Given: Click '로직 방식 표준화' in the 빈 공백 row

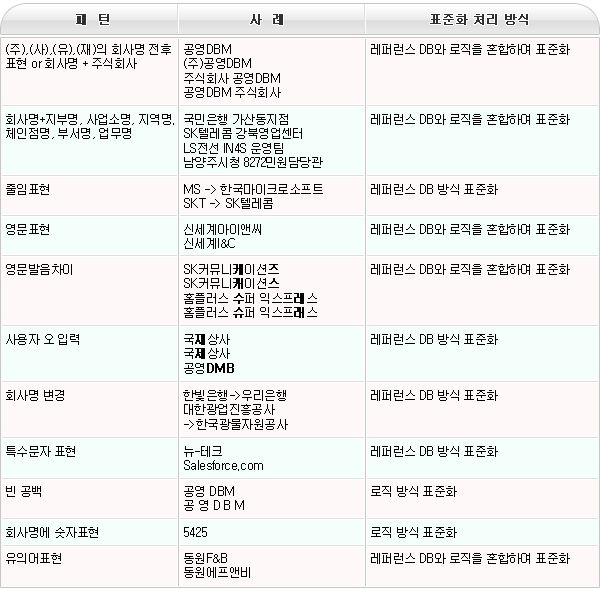Looking at the screenshot, I should pos(413,492).
